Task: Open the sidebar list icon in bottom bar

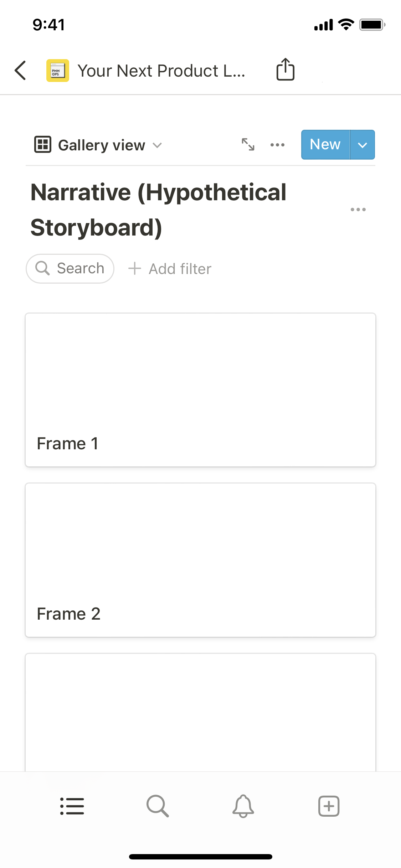Action: 72,806
